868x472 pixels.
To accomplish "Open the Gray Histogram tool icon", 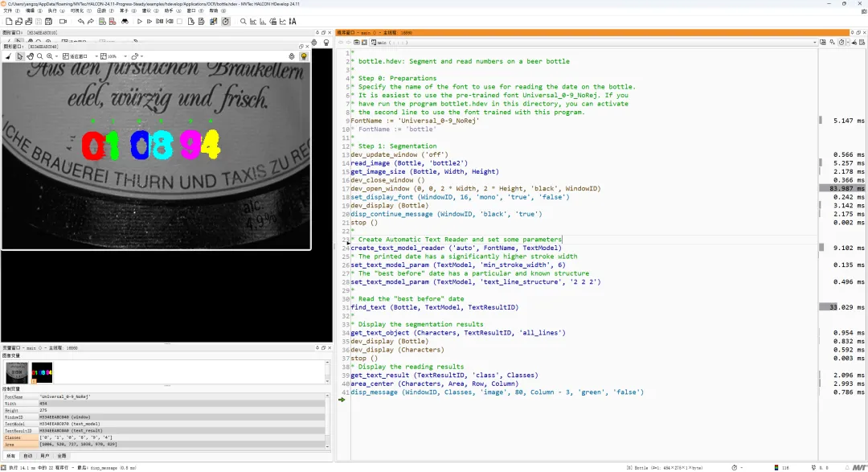I will pos(253,22).
